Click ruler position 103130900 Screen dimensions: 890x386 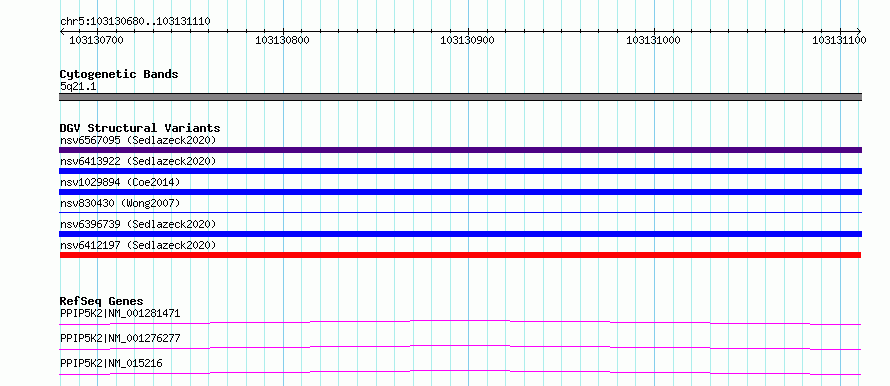coord(467,40)
